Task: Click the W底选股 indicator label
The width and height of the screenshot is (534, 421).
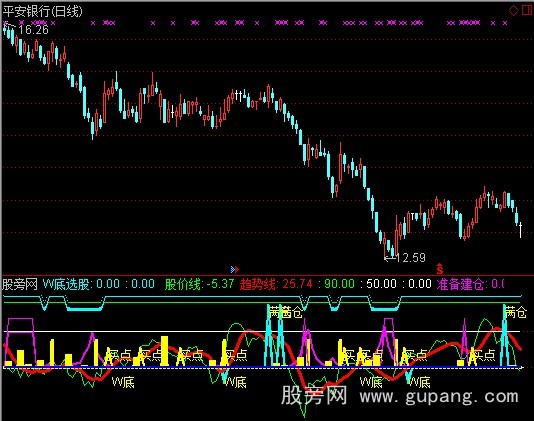Action: pos(66,284)
